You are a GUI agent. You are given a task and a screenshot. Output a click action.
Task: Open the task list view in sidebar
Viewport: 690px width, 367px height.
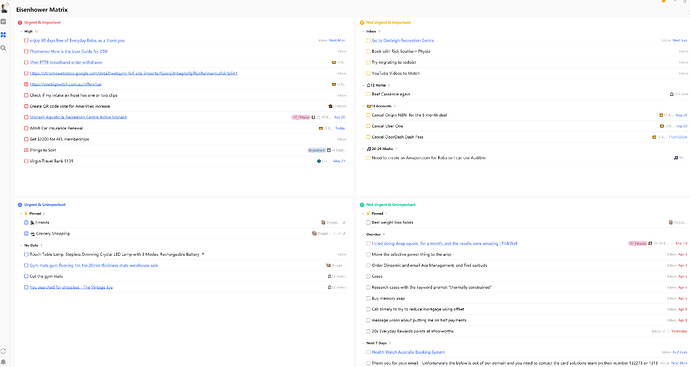(x=3, y=22)
